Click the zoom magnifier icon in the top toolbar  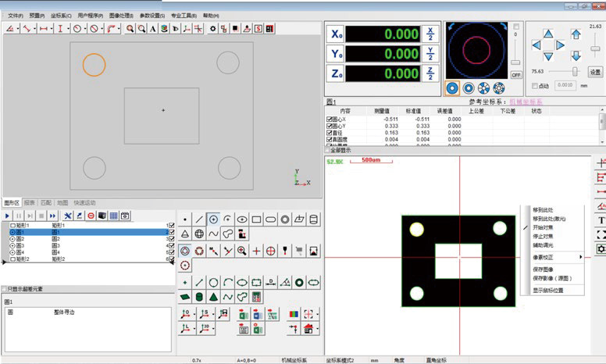pyautogui.click(x=130, y=29)
